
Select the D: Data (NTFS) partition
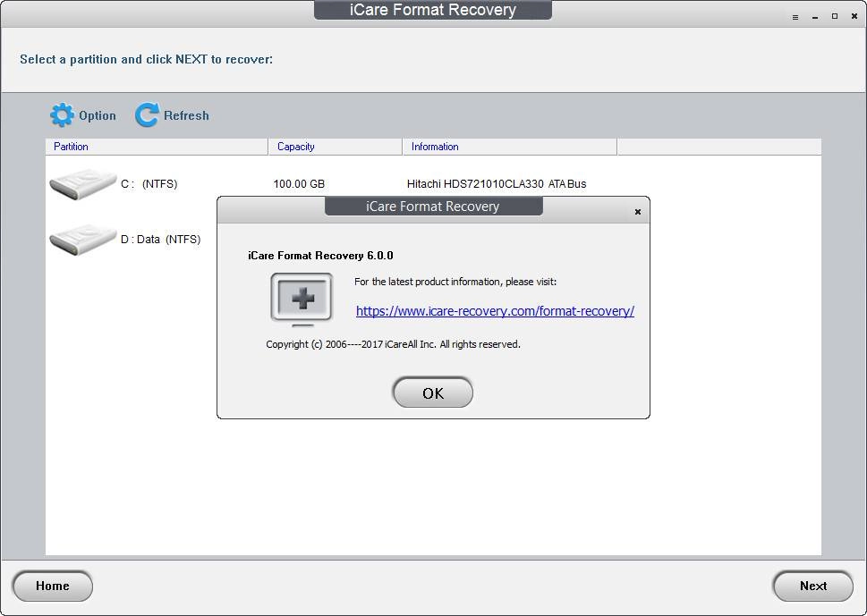tap(161, 240)
